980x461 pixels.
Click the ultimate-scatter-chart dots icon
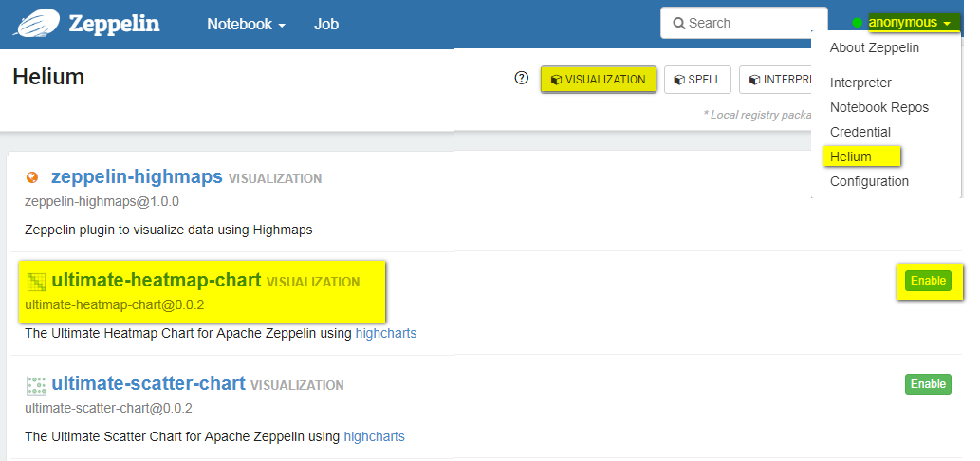pos(36,385)
